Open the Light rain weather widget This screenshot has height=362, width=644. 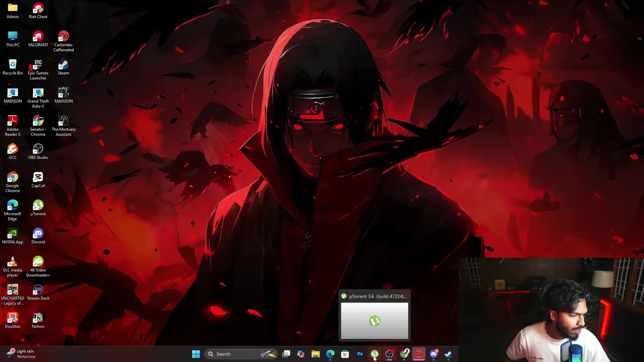click(x=22, y=354)
